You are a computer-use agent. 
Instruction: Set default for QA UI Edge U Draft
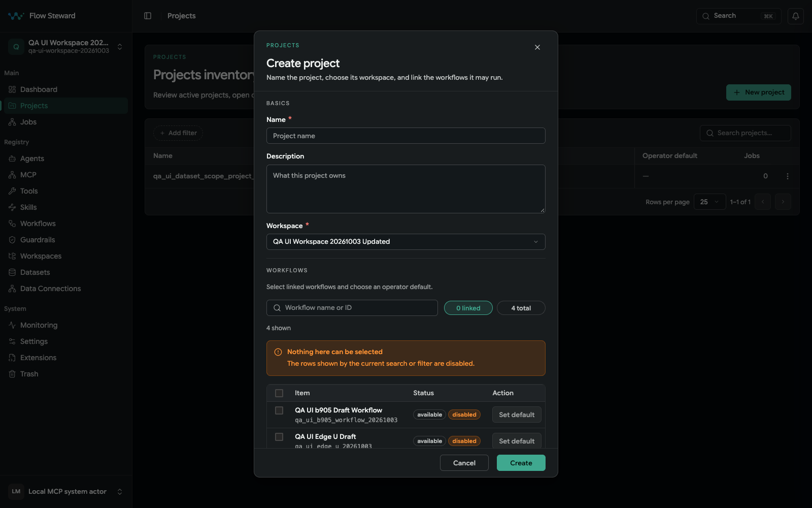click(x=517, y=441)
